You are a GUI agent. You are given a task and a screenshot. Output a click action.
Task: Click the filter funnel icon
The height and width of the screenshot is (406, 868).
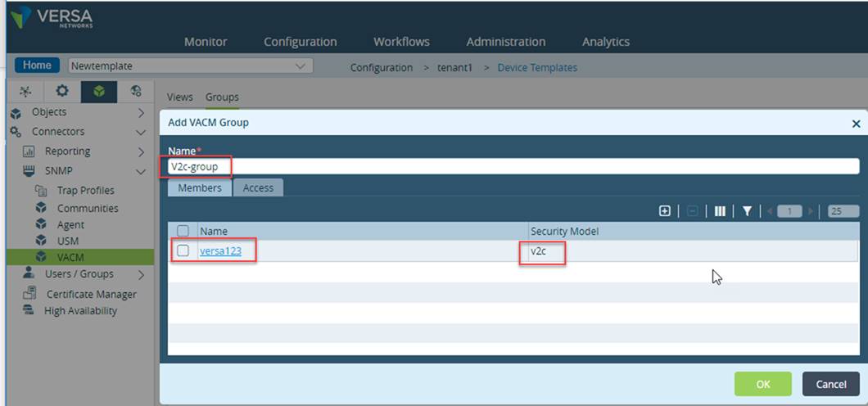pos(747,210)
